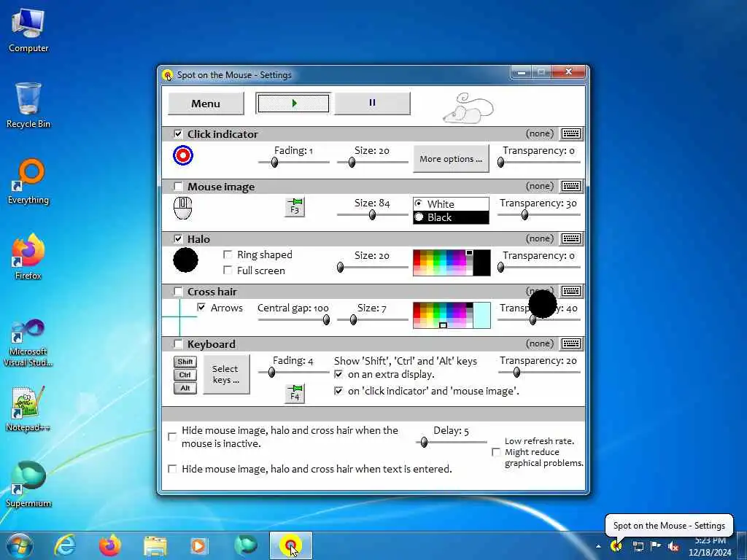Pick a color from Halo palette

click(x=443, y=262)
